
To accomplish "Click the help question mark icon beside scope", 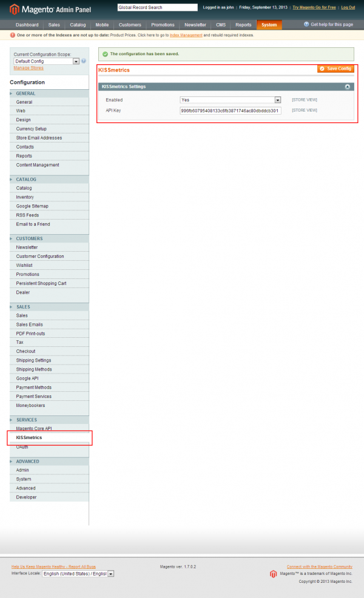I will [x=84, y=61].
